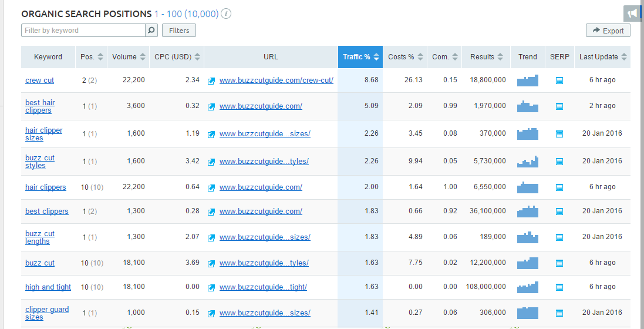Click external link icon beside crew-cut URL

[211, 80]
